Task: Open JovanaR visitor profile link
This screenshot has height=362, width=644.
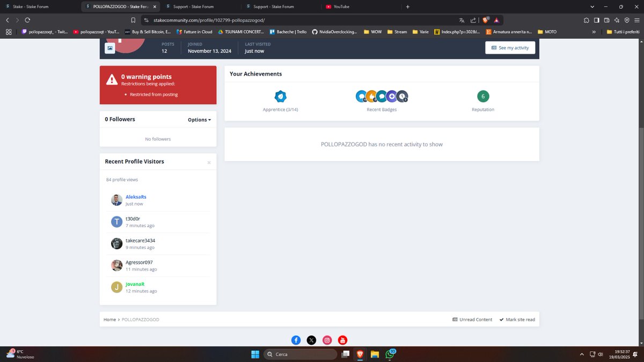Action: coord(135,284)
